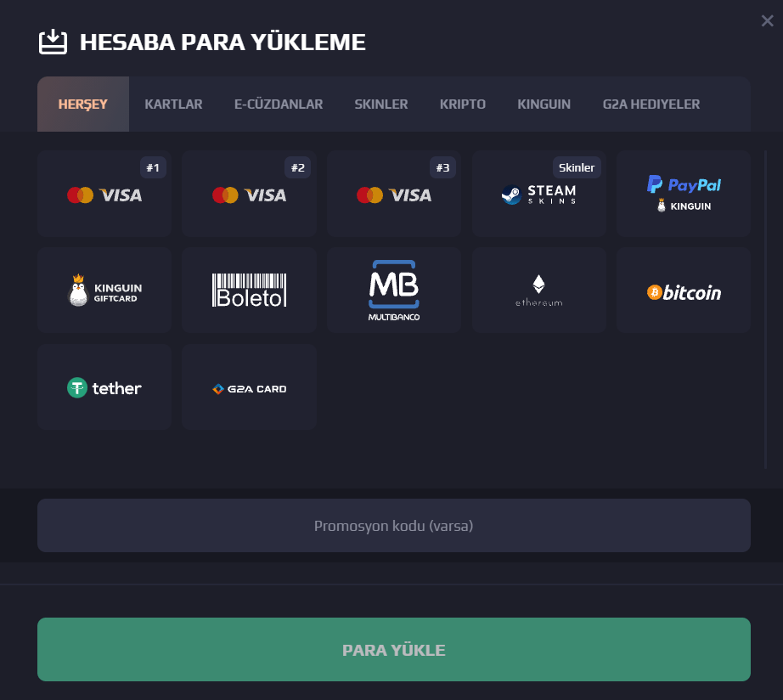Select the #1 Visa/Mastercard payment method
783x700 pixels.
point(104,194)
